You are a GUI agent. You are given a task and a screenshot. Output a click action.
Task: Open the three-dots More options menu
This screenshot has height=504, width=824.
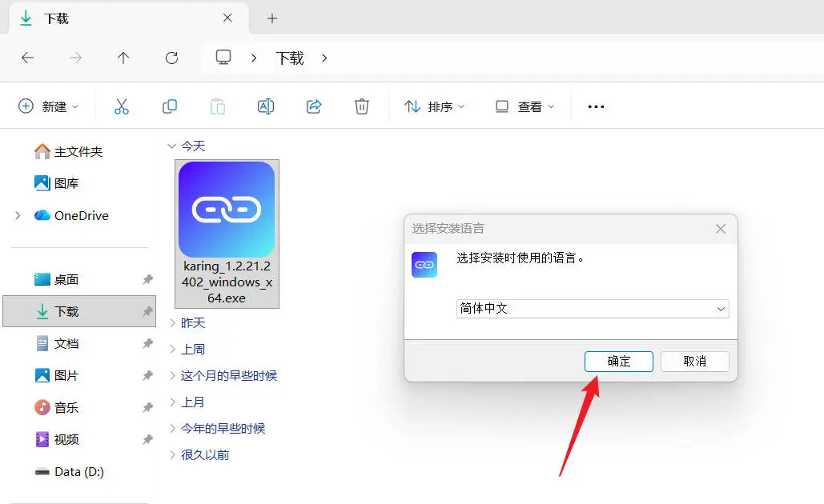(596, 106)
